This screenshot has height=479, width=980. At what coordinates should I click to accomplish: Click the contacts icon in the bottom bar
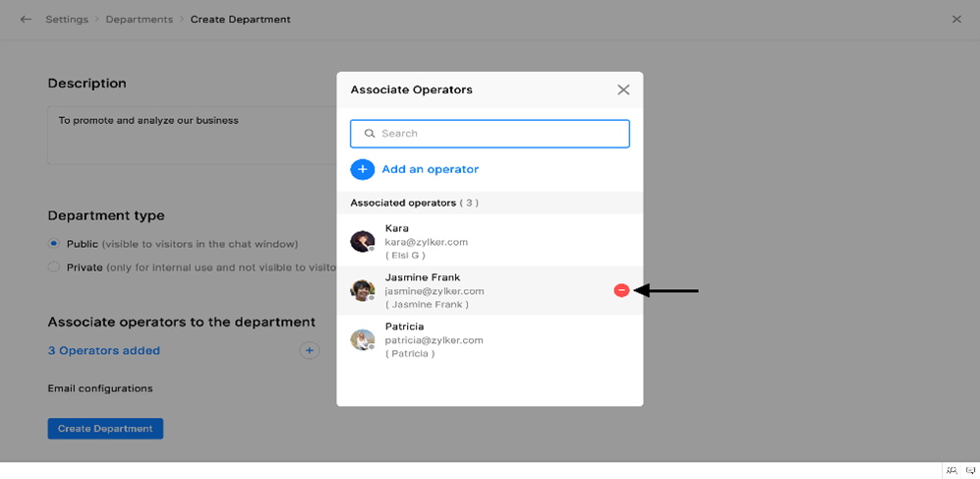pos(951,471)
